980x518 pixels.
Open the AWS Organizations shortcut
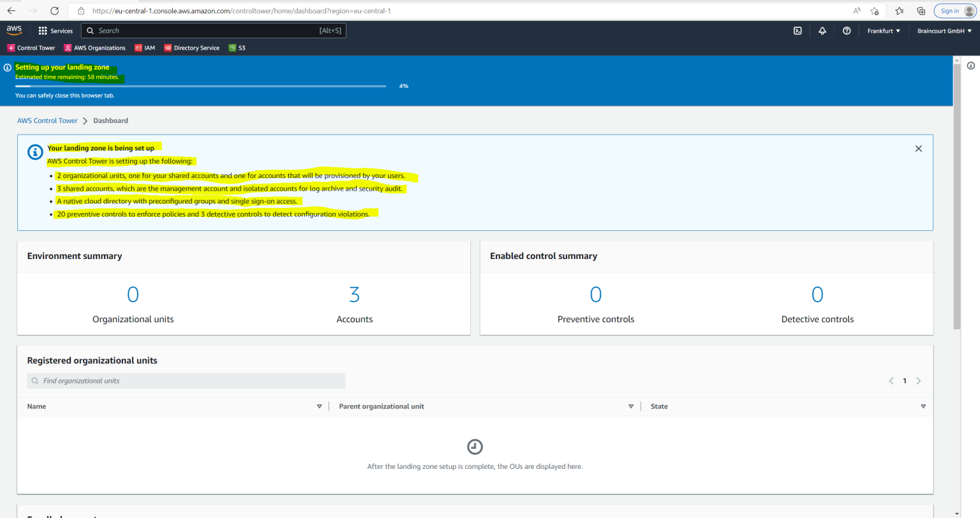pyautogui.click(x=94, y=47)
